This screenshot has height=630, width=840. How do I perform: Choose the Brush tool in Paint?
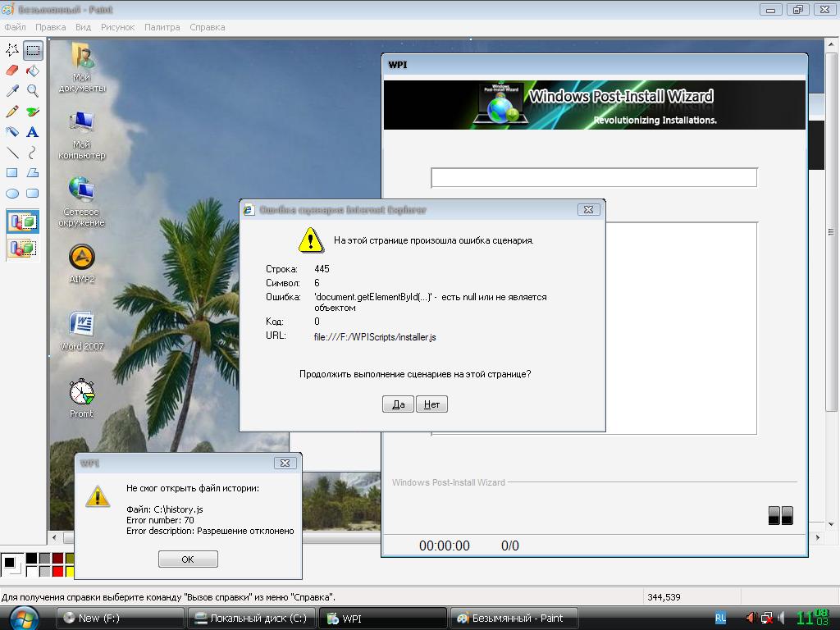[x=33, y=112]
